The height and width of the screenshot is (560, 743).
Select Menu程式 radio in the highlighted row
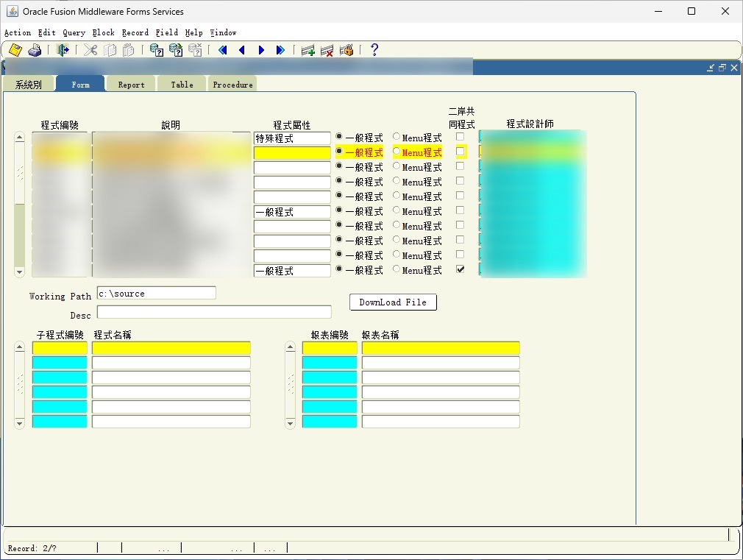pyautogui.click(x=397, y=152)
